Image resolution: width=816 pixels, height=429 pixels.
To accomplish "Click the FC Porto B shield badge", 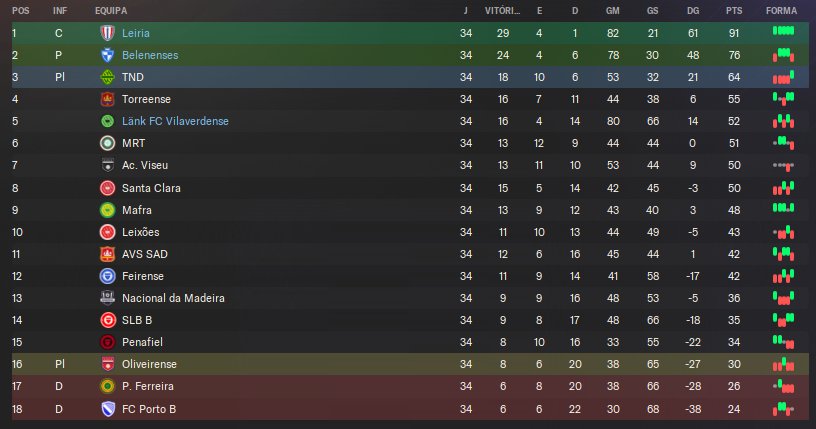I will click(x=107, y=408).
